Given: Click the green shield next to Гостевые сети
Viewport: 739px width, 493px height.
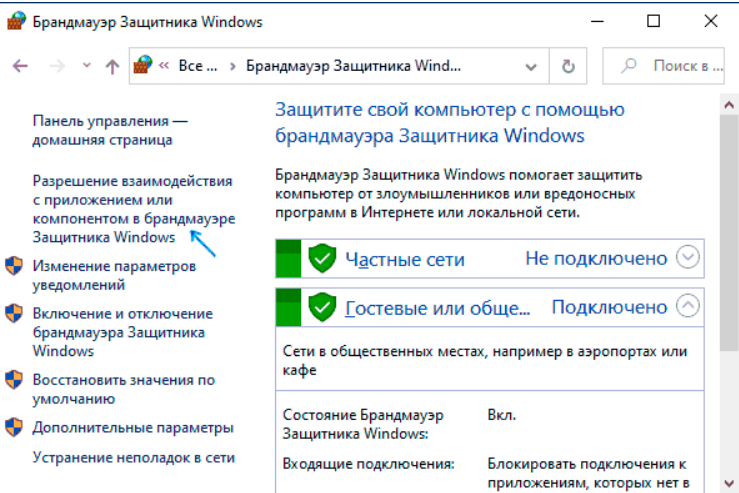Looking at the screenshot, I should pyautogui.click(x=321, y=307).
